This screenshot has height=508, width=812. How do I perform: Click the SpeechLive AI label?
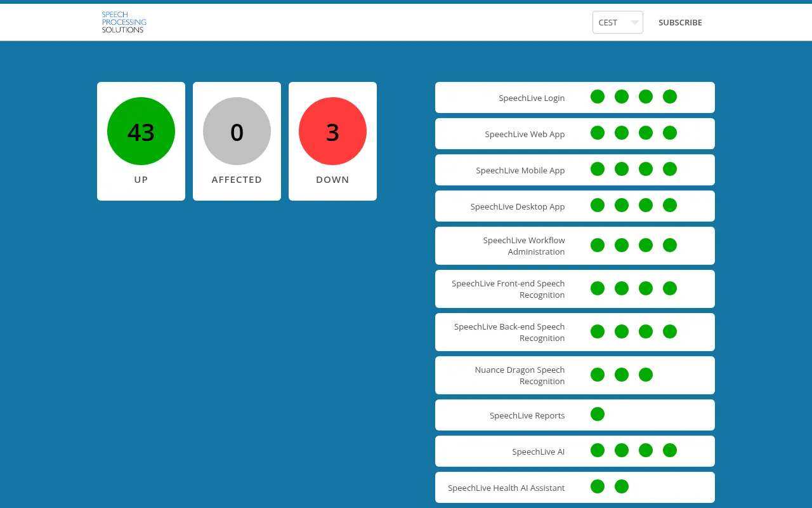539,451
